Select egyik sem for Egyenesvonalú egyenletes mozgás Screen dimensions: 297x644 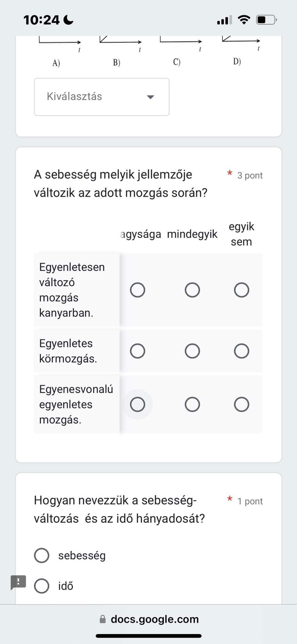[241, 404]
